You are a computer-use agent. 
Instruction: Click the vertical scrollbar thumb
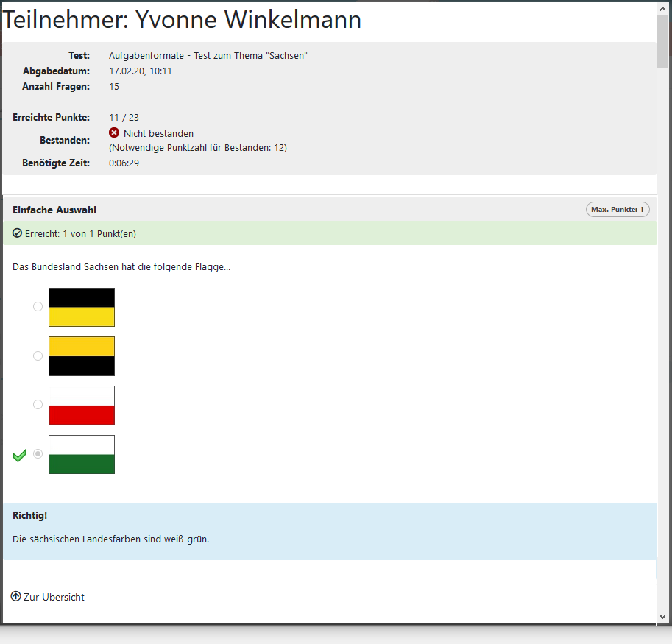663,40
